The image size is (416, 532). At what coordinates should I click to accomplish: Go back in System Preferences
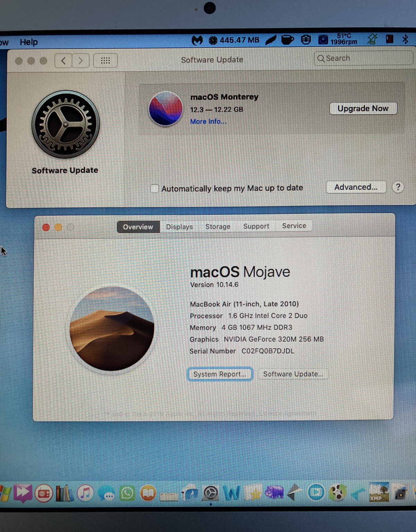[63, 61]
